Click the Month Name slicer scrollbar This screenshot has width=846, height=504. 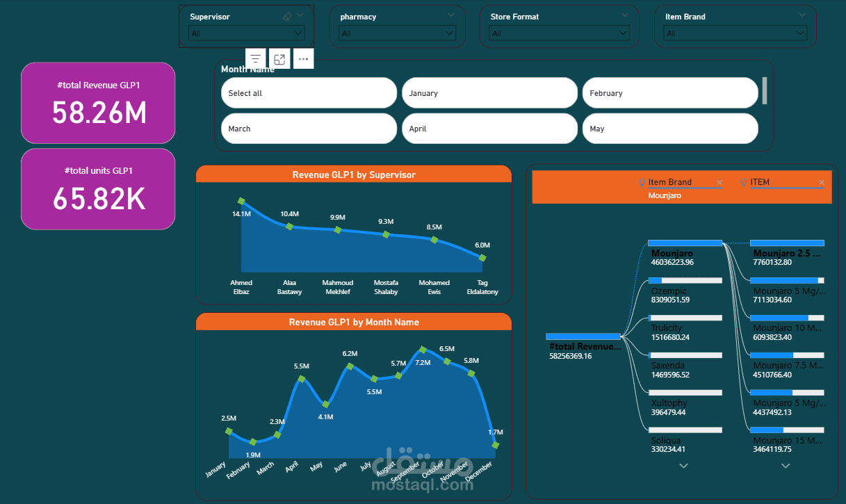(765, 90)
